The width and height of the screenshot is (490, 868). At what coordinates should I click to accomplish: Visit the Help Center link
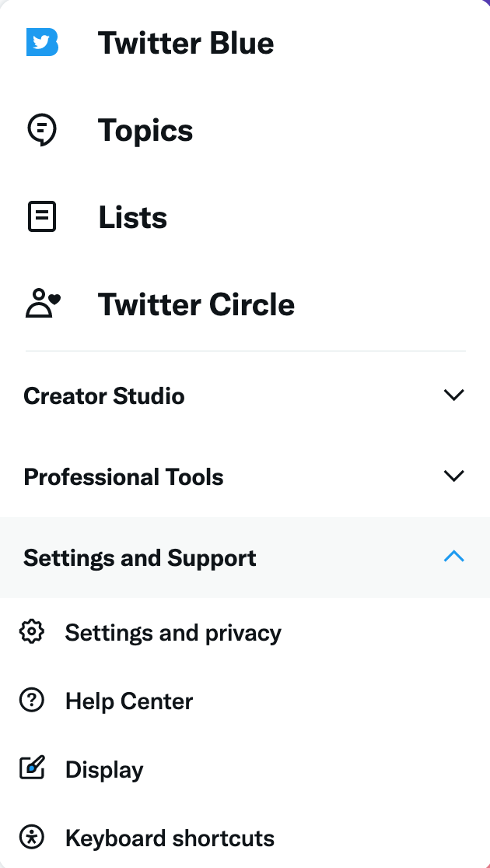129,701
